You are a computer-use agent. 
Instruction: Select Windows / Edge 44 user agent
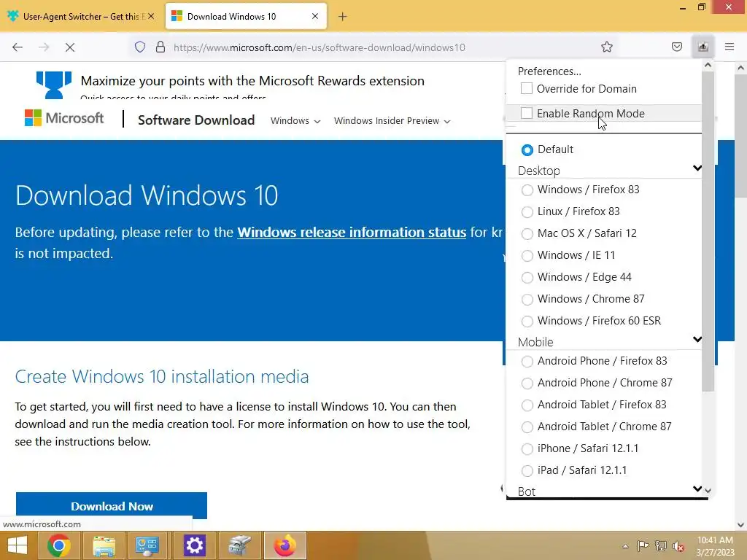tap(527, 278)
